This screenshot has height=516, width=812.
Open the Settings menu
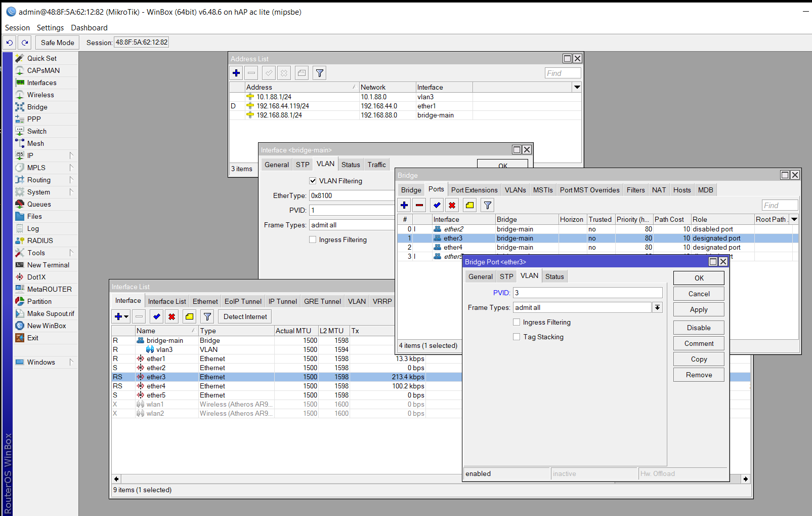point(50,28)
